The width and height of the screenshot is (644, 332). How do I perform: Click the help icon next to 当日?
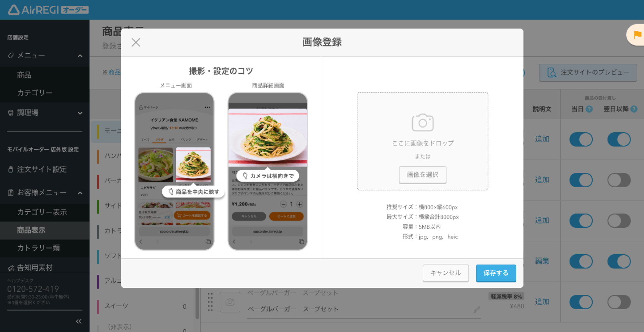click(x=589, y=109)
